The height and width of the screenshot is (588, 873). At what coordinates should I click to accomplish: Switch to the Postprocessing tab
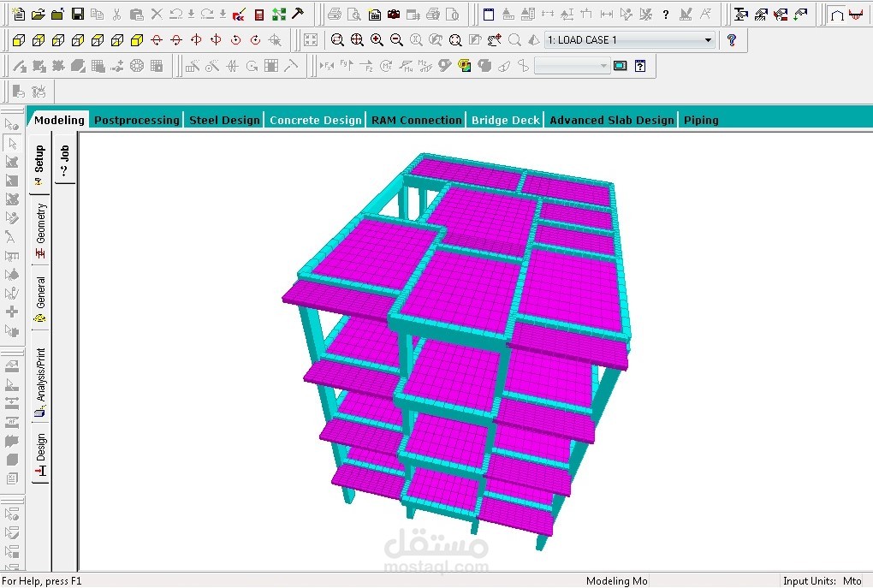(x=137, y=120)
